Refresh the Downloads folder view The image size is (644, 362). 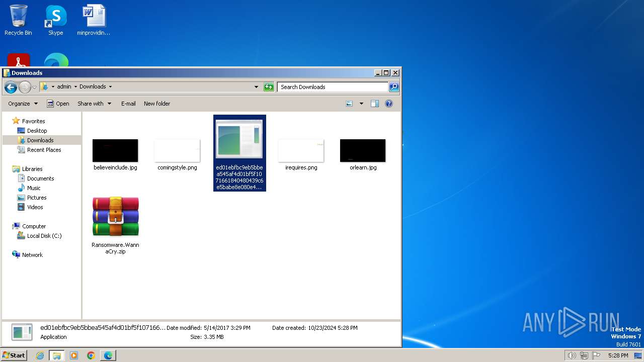click(269, 87)
